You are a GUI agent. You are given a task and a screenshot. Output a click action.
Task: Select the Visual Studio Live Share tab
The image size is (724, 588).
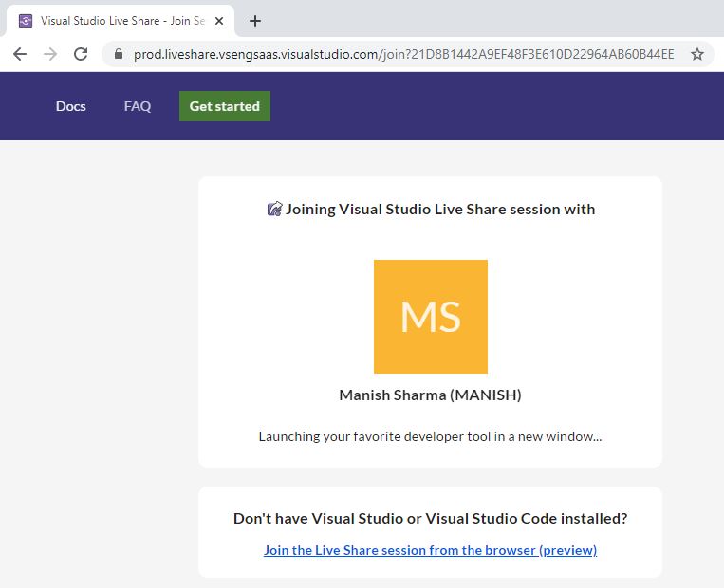(122, 21)
